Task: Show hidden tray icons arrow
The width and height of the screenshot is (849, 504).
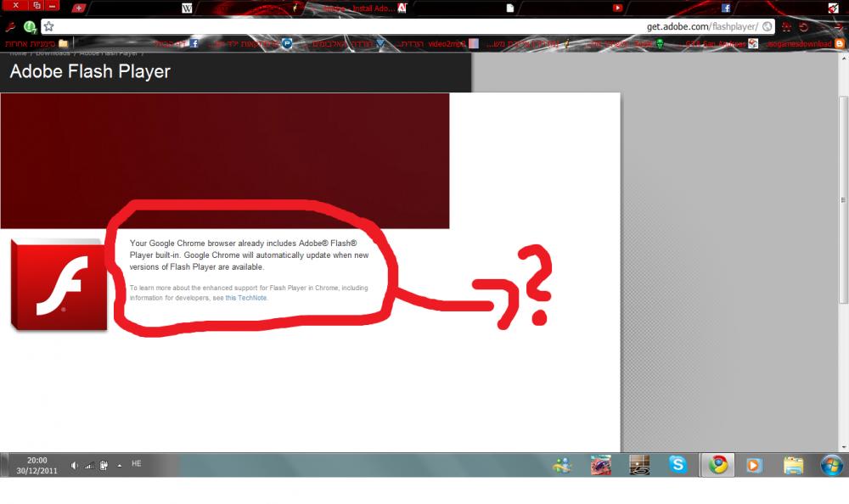Action: click(119, 465)
